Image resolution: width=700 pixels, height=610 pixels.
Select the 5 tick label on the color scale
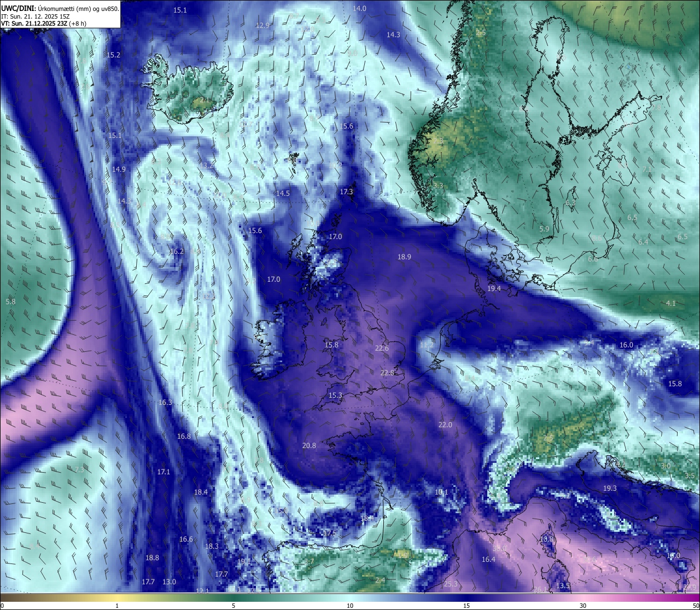click(x=234, y=606)
